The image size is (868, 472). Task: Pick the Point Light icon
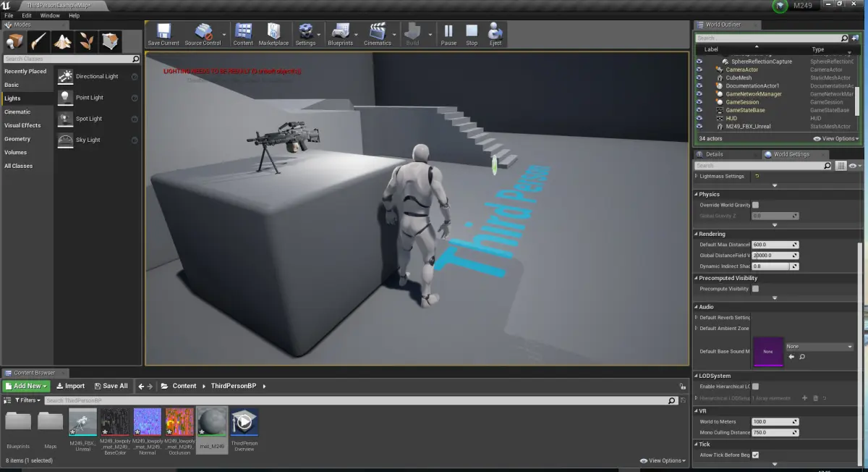(x=65, y=97)
